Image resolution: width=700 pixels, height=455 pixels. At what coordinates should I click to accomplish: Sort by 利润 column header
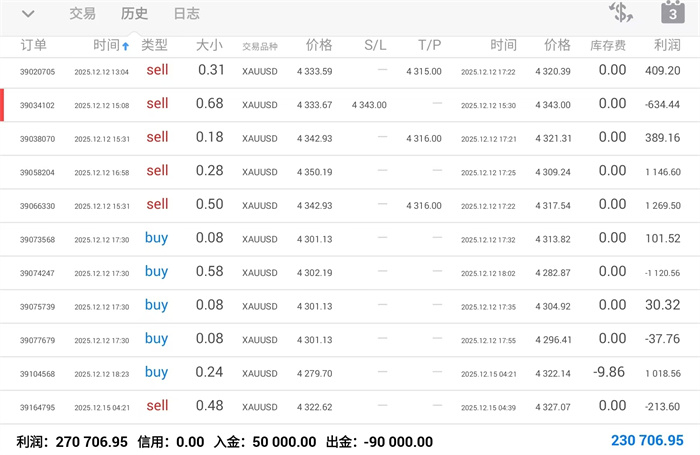pyautogui.click(x=667, y=46)
